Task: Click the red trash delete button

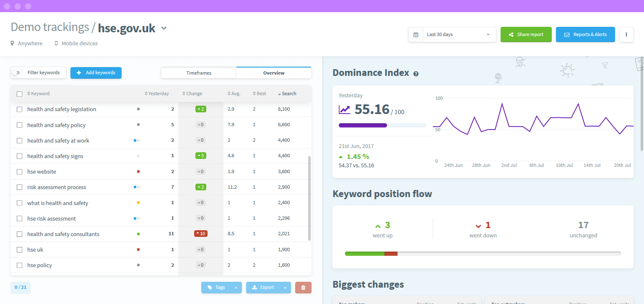Action: (303, 287)
